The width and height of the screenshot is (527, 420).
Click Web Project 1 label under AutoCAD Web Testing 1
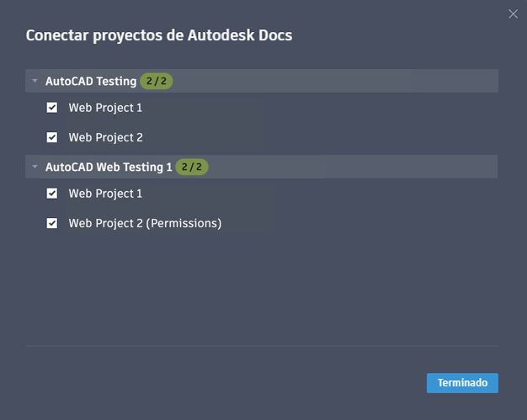(x=105, y=194)
